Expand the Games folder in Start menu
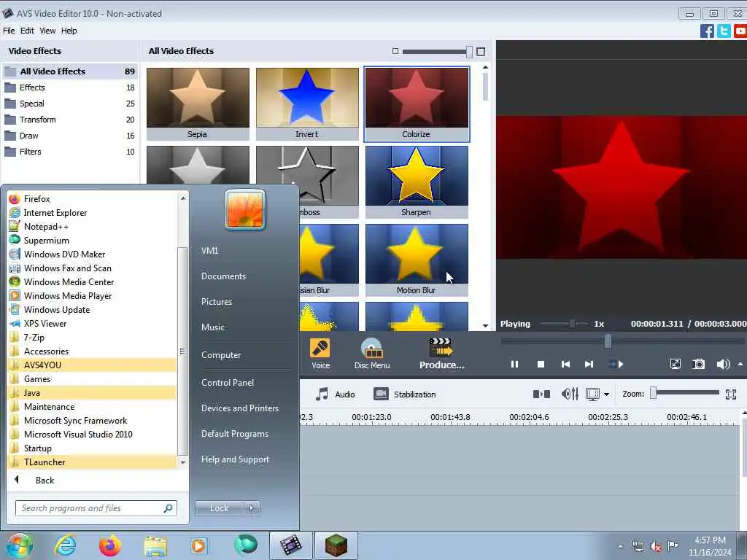 pyautogui.click(x=92, y=379)
